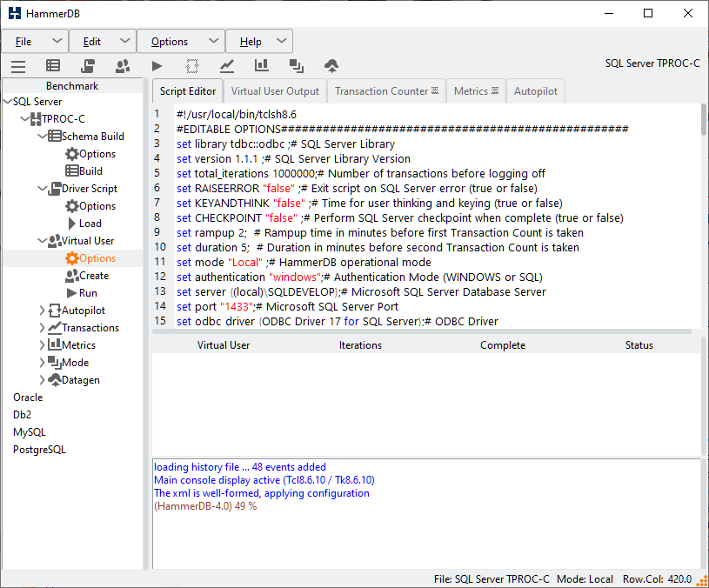The image size is (709, 588).
Task: Click the play icon beside Run
Action: (72, 293)
